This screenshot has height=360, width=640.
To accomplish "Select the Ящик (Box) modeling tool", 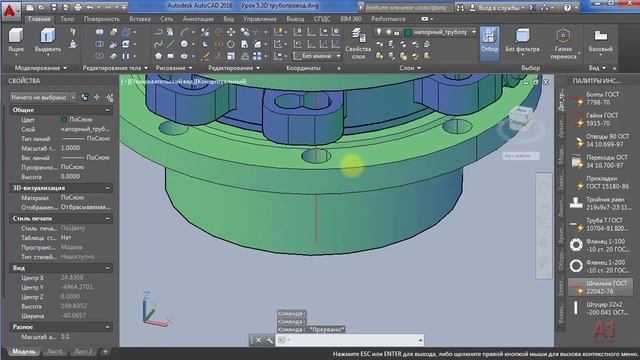I will point(16,40).
